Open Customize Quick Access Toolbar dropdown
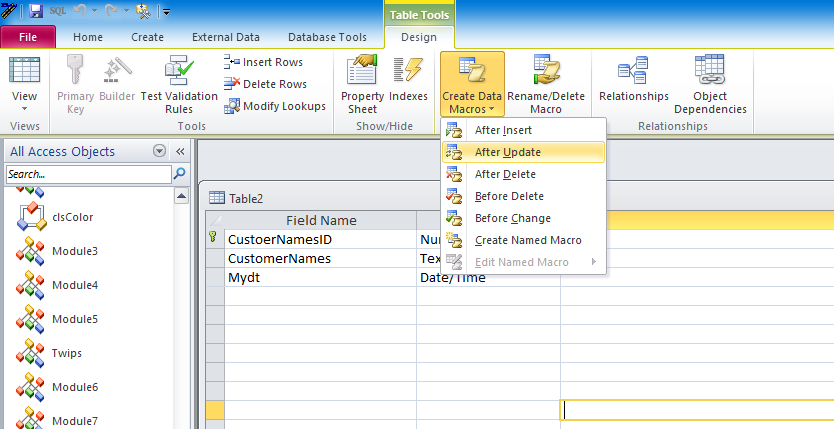The image size is (834, 429). click(x=166, y=11)
